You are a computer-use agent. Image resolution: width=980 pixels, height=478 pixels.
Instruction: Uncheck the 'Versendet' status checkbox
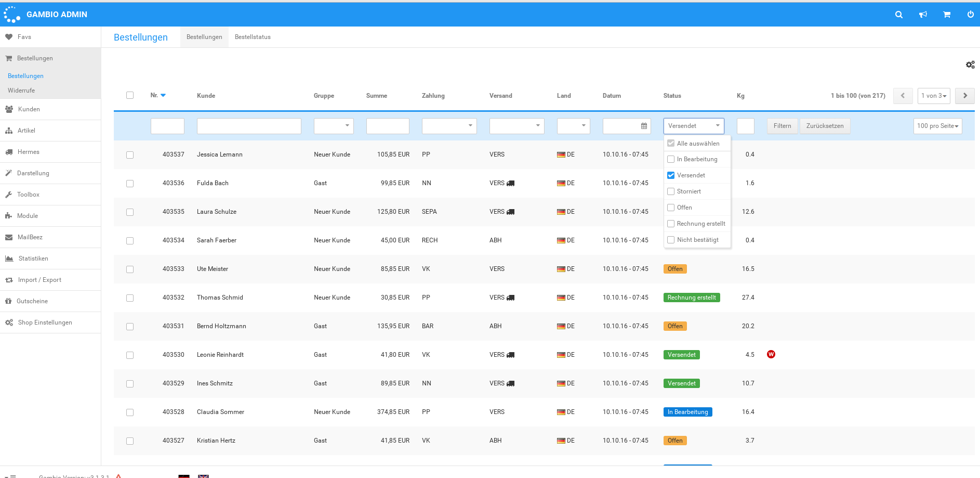(x=671, y=175)
